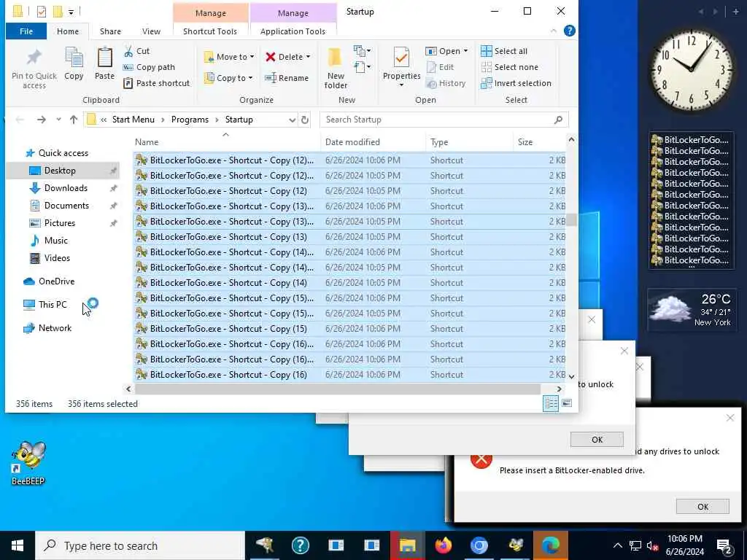The width and height of the screenshot is (747, 560).
Task: Open the Shortcut Tools tab
Action: pos(210,31)
